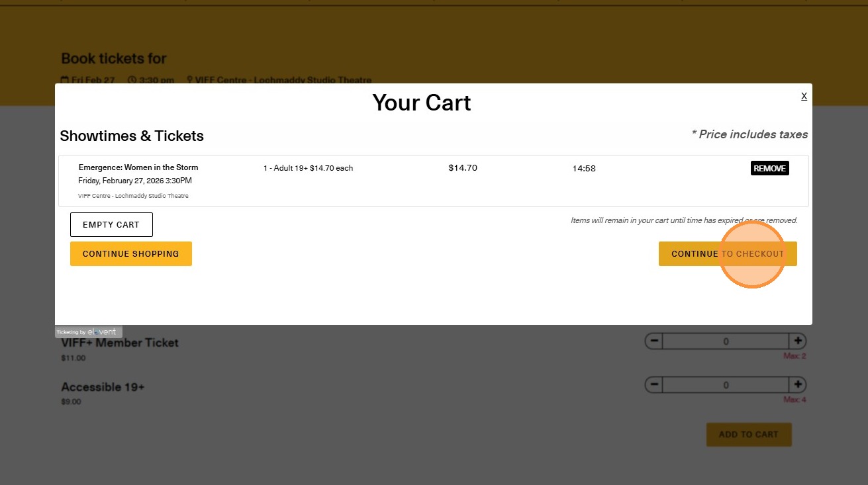
Task: Click the Price includes taxes note
Action: pyautogui.click(x=749, y=134)
